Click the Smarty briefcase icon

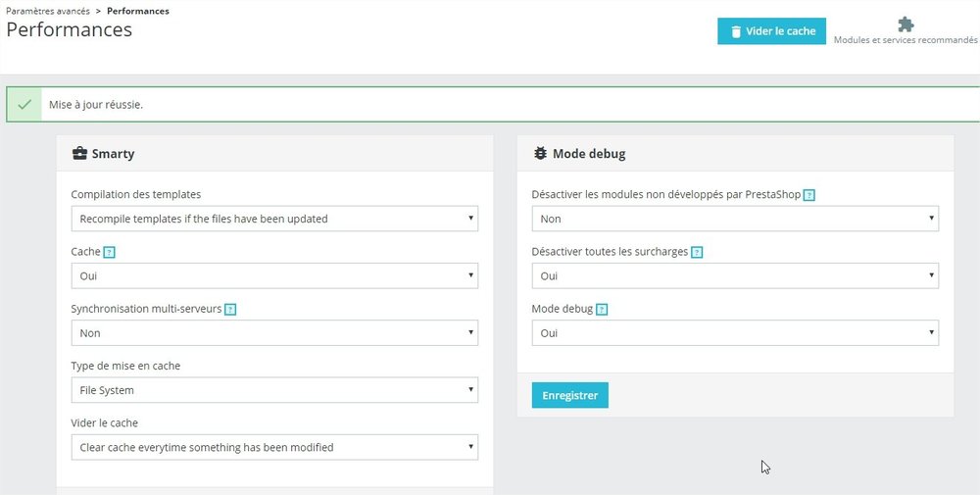click(79, 154)
